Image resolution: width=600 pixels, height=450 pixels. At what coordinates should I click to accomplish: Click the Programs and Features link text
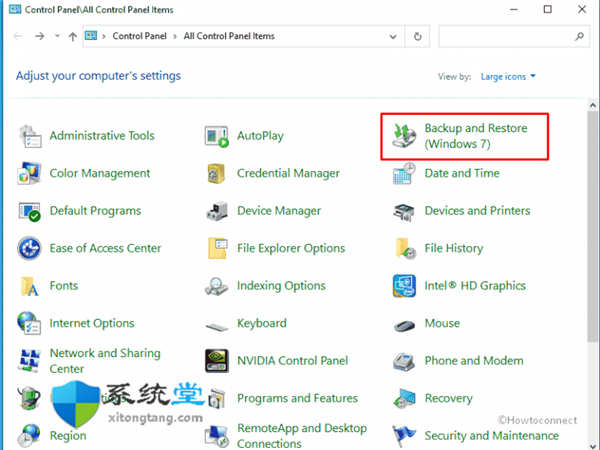(297, 398)
